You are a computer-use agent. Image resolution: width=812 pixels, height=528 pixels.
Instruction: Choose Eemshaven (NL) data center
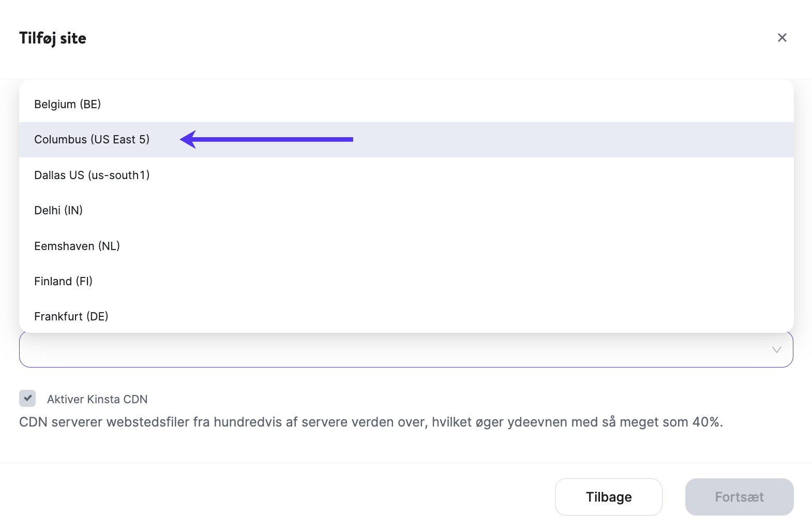(x=77, y=246)
